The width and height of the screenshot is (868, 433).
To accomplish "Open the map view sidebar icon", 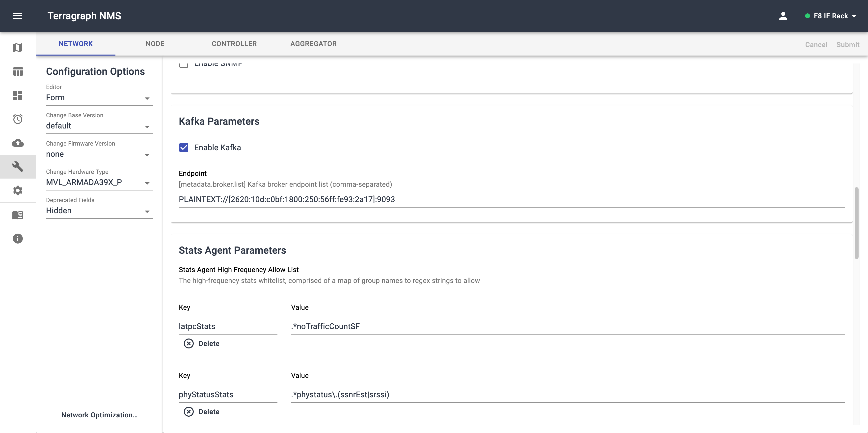I will coord(18,48).
